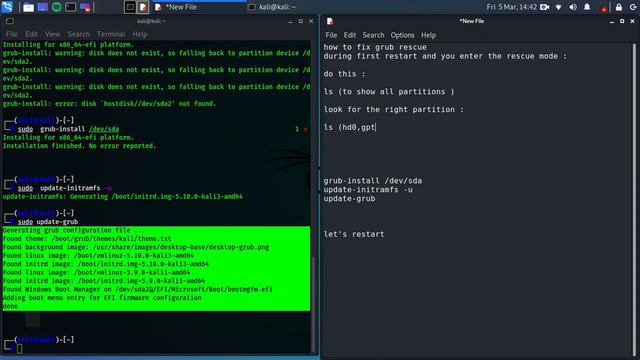640x360 pixels.
Task: Open the network connection tray icon
Action: tap(558, 7)
